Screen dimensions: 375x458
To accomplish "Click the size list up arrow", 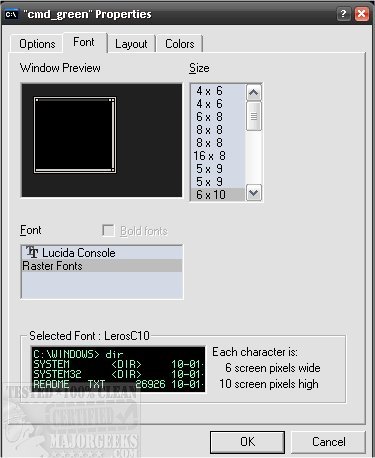I will click(254, 92).
